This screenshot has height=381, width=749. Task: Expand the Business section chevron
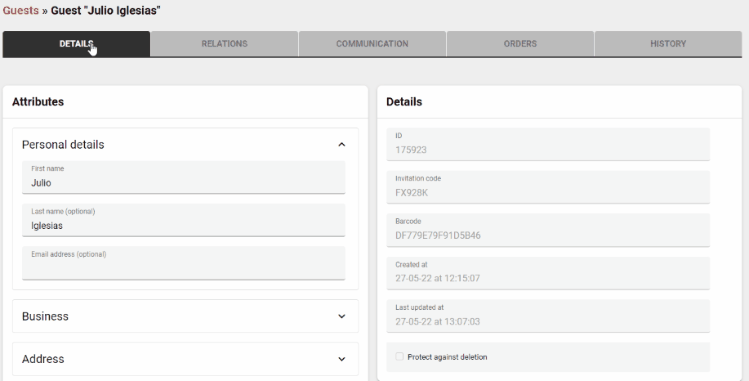pyautogui.click(x=342, y=316)
